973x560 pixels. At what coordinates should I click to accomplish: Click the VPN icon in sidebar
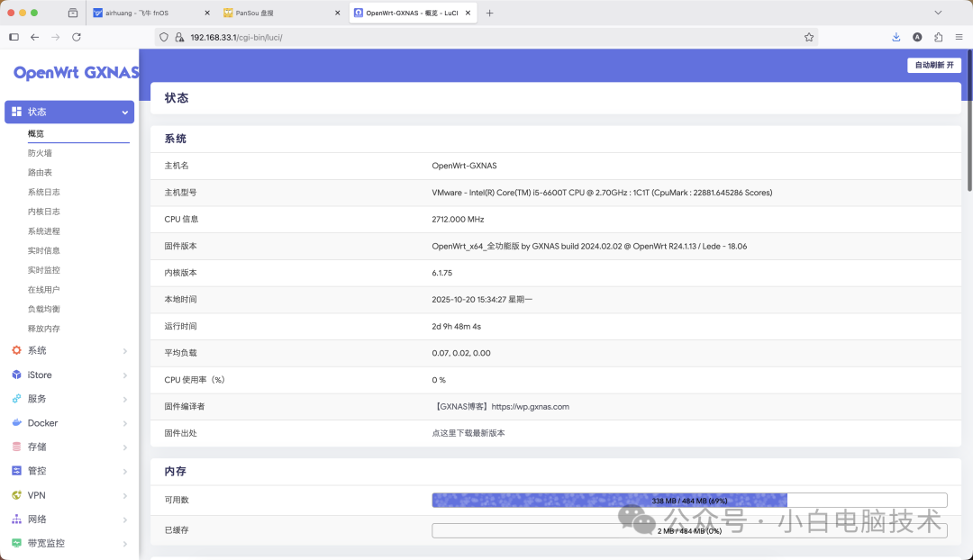click(17, 495)
